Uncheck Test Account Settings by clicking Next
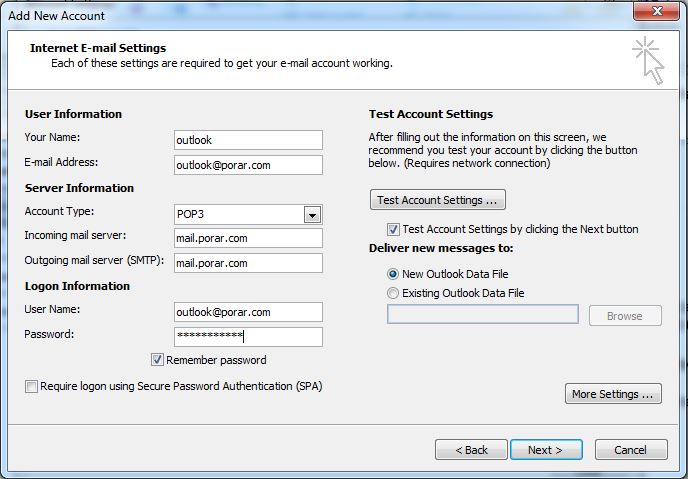This screenshot has height=479, width=688. pyautogui.click(x=393, y=229)
